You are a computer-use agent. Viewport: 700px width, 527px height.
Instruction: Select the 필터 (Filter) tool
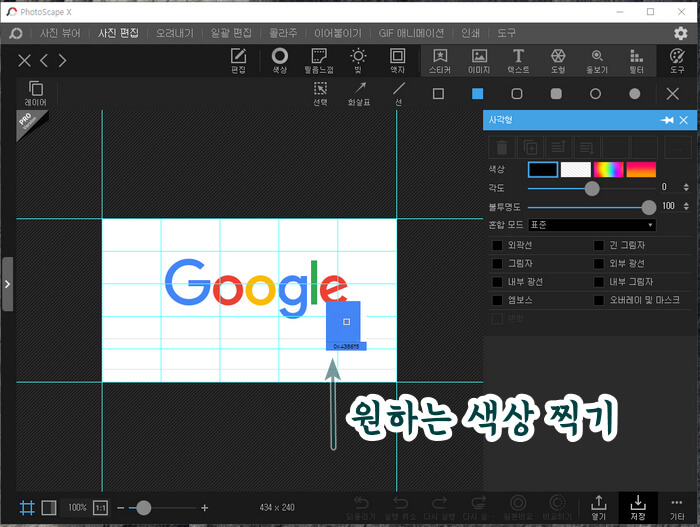point(636,61)
